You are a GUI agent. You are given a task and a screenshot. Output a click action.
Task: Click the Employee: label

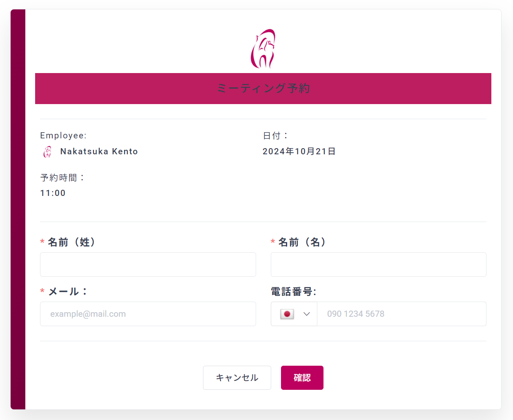pyautogui.click(x=63, y=136)
